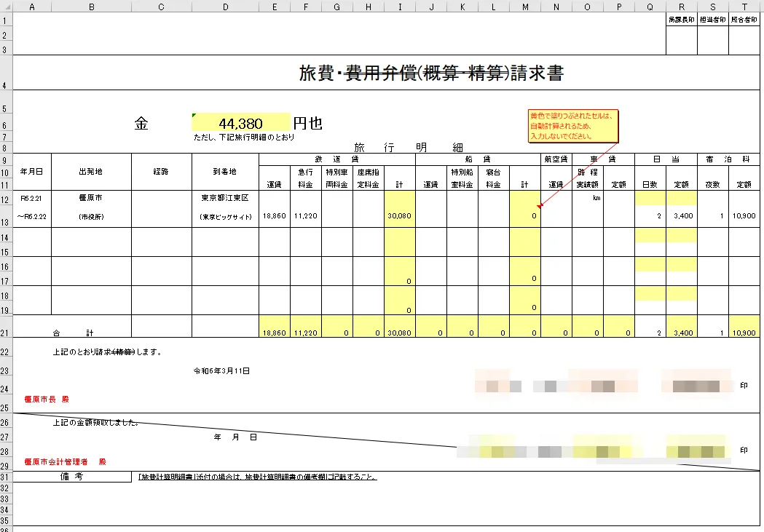
Task: Select the 東京都江東区 destination cell
Action: click(x=225, y=198)
